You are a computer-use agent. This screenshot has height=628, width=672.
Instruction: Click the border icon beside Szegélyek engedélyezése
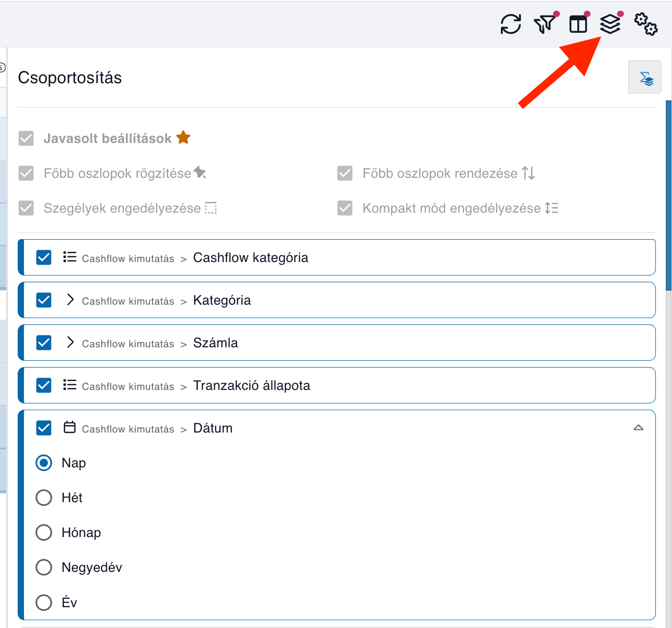pyautogui.click(x=211, y=208)
